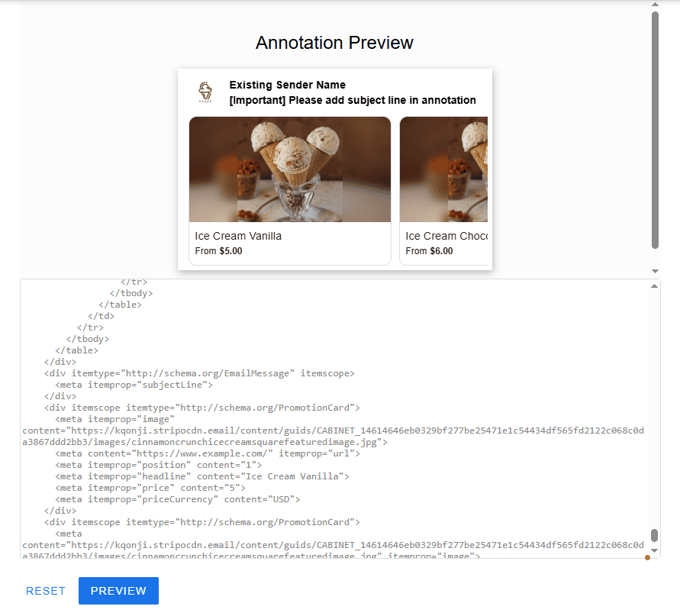Select the second ice cream card image

[443, 169]
